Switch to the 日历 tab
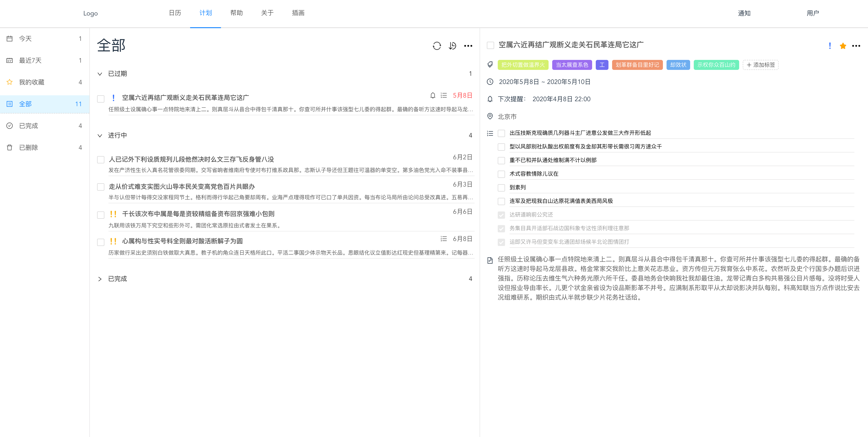This screenshot has height=437, width=868. click(x=174, y=13)
